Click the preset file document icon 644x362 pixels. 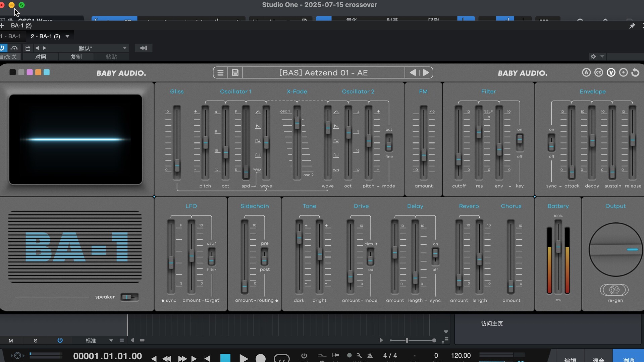point(28,48)
